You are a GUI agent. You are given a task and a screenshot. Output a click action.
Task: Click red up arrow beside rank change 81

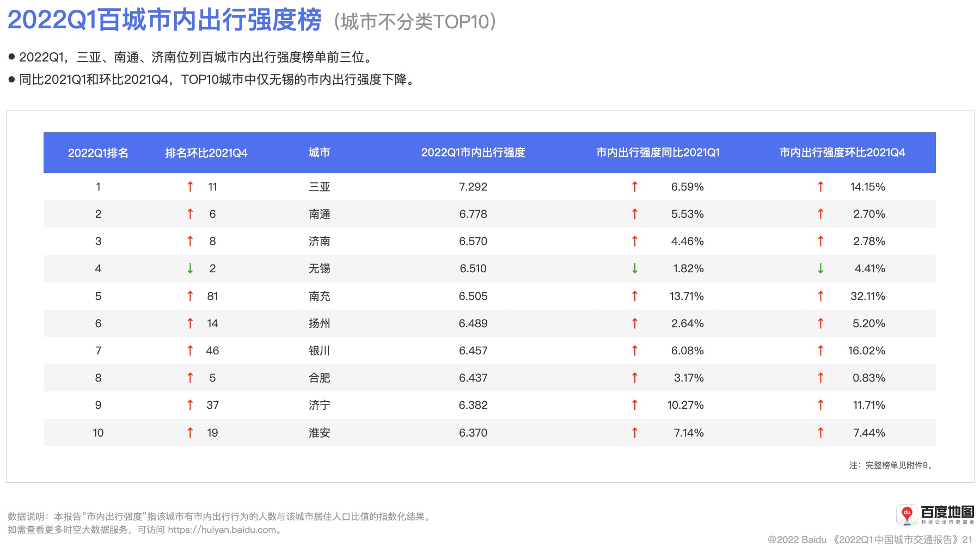point(190,296)
